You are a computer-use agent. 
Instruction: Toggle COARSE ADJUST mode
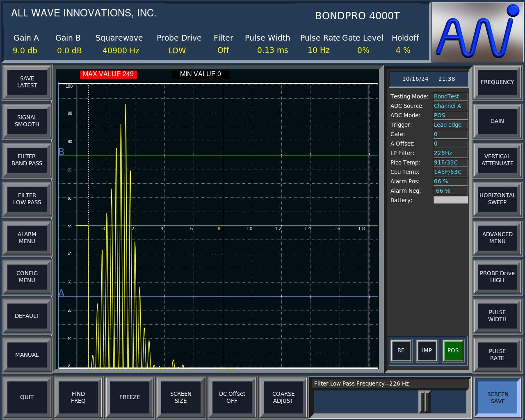(x=283, y=397)
